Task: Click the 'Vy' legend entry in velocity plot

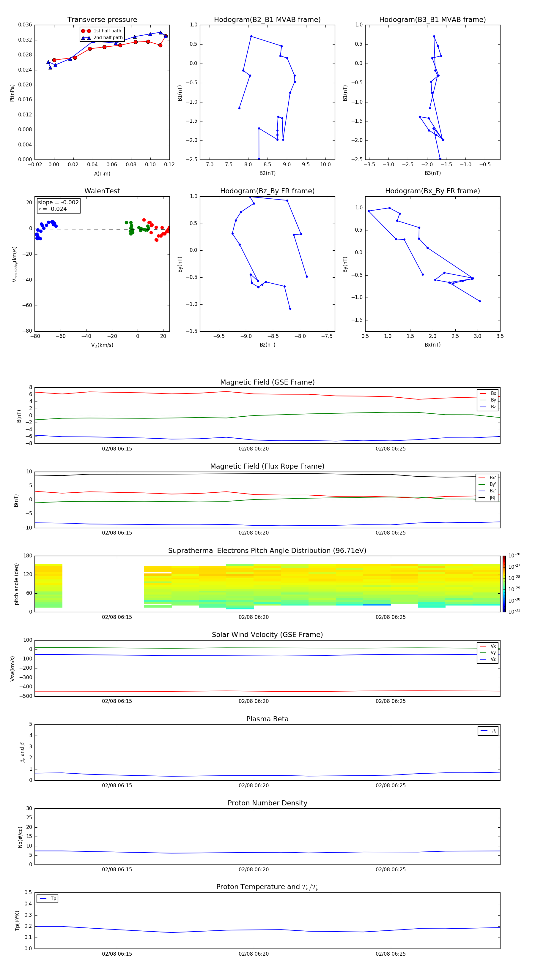Action: point(488,652)
